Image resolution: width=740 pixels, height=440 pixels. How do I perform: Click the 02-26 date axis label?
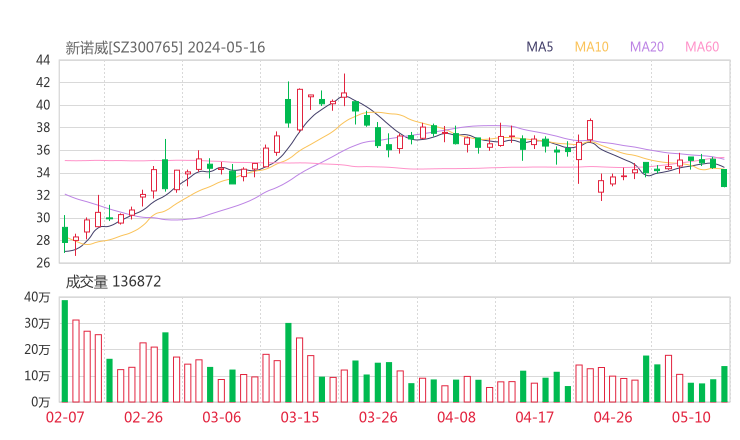(x=143, y=417)
